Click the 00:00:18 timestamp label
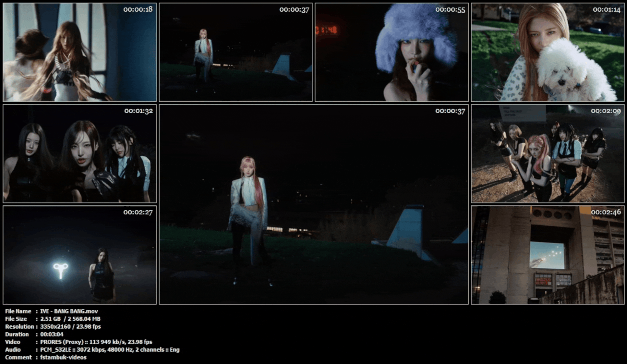627x364 pixels. pyautogui.click(x=138, y=10)
